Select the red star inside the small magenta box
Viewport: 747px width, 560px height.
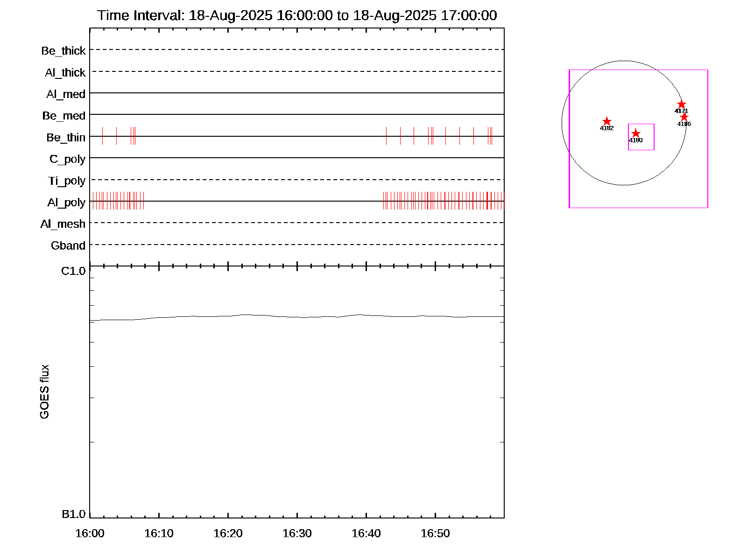click(635, 134)
